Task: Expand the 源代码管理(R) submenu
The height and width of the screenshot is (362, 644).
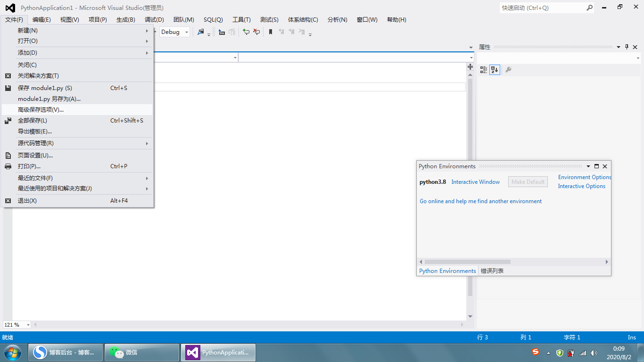Action: (77, 143)
